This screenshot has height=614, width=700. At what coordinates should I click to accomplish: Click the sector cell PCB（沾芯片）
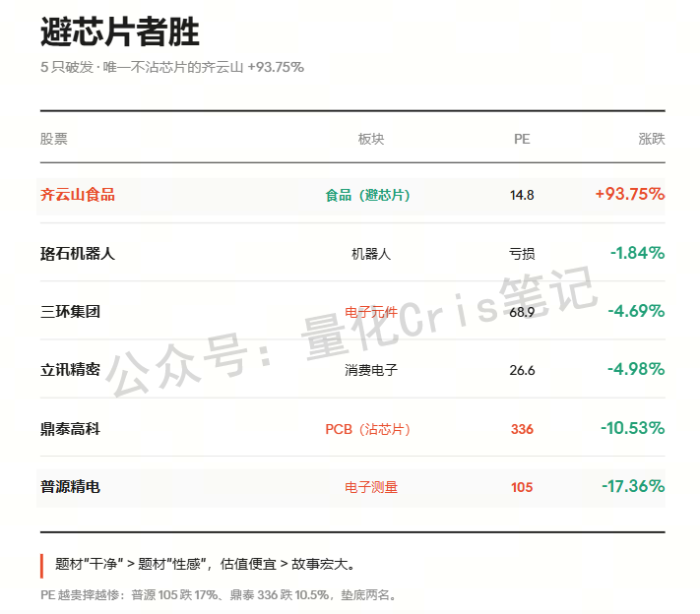[x=370, y=429]
